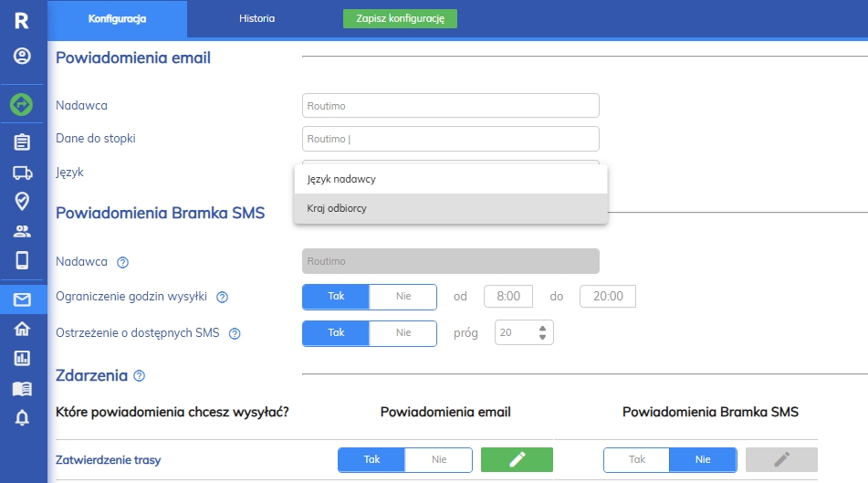The height and width of the screenshot is (483, 868).
Task: Click the próg number stepper arrows
Action: click(x=542, y=333)
